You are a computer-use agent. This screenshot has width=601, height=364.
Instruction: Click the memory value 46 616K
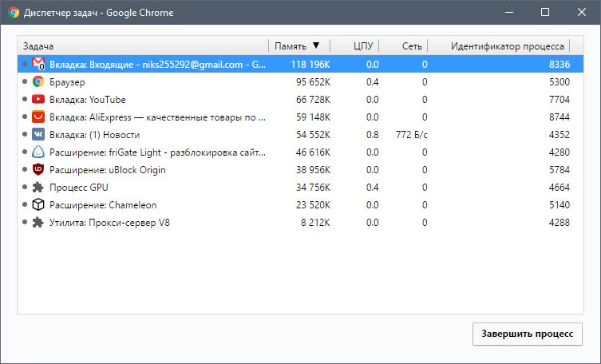coord(313,152)
